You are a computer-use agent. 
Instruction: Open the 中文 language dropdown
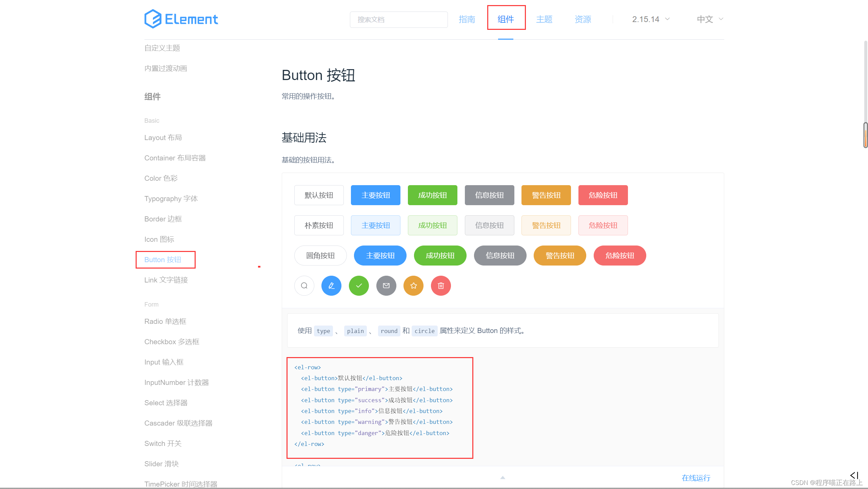coord(710,19)
